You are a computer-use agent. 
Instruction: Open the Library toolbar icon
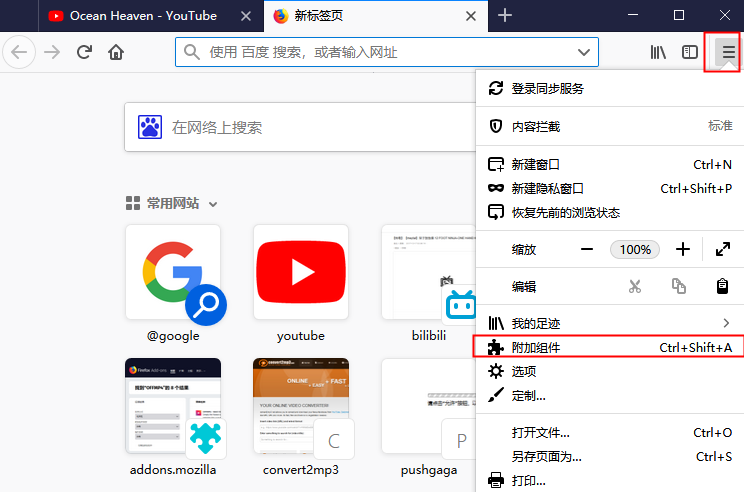658,52
